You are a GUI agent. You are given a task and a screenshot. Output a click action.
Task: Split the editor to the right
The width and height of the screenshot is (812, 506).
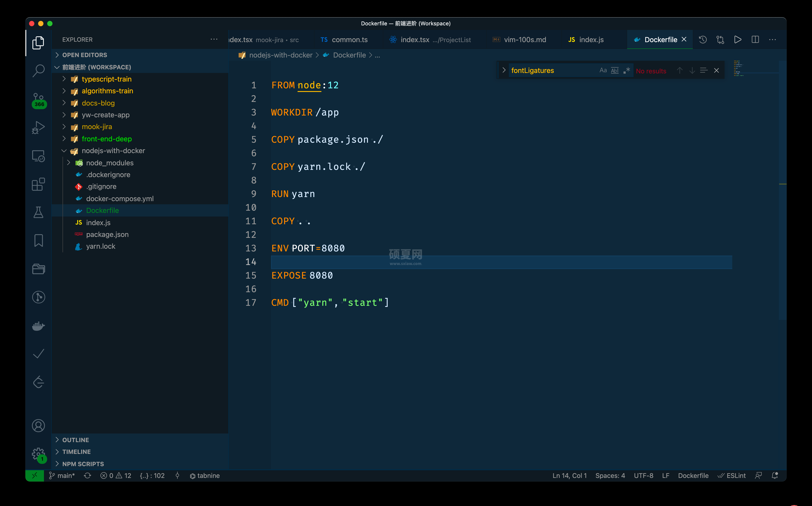click(755, 39)
